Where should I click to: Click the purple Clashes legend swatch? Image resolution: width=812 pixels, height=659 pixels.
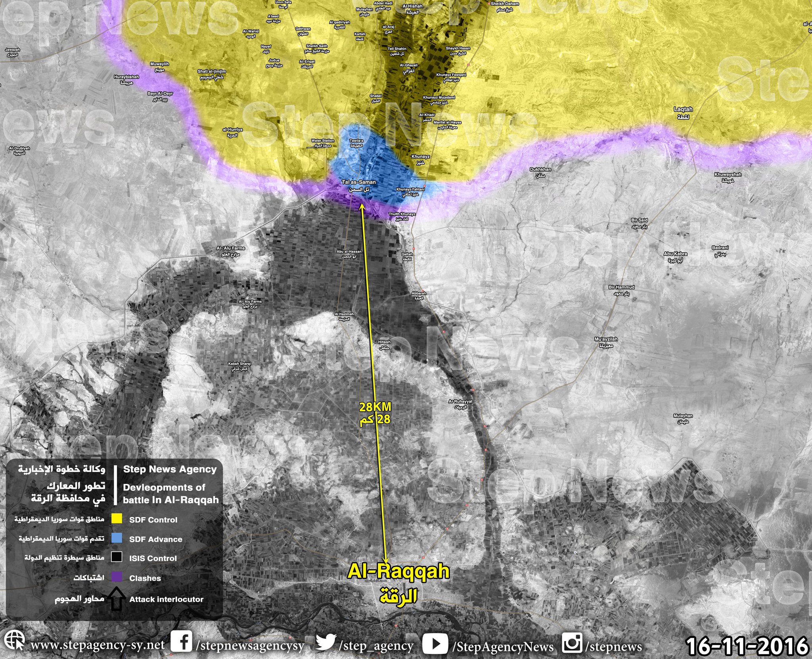pyautogui.click(x=116, y=577)
